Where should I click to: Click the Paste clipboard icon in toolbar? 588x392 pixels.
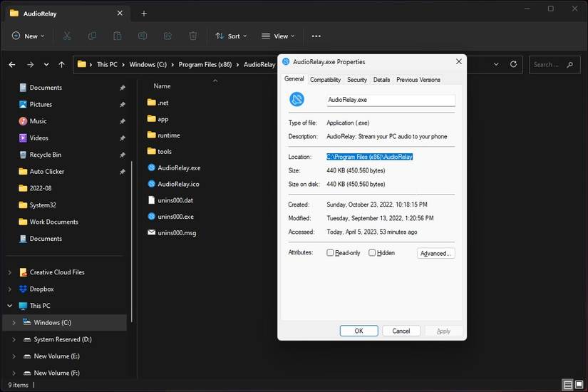tap(118, 36)
